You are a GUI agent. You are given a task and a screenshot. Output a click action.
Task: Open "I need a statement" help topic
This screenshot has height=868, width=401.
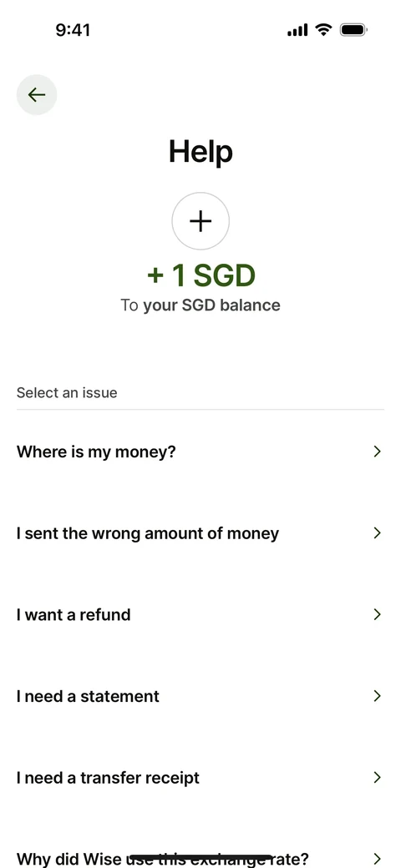coord(200,696)
